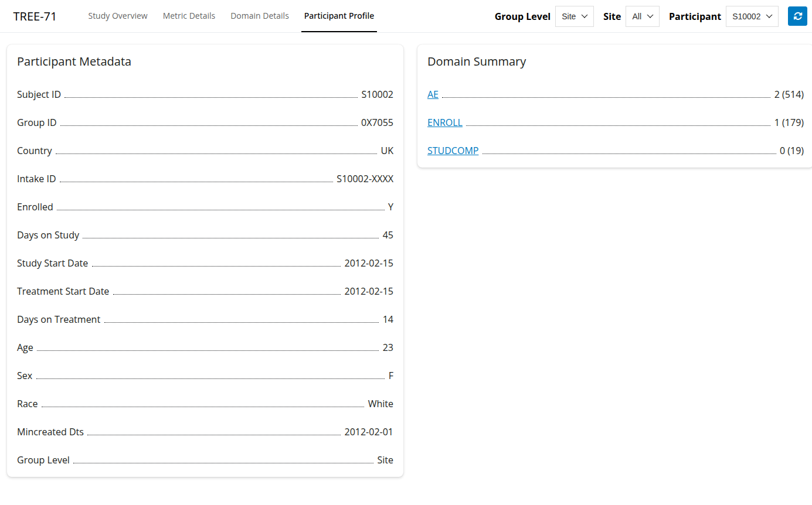Click the ENROLL domain link
This screenshot has height=505, width=812.
point(445,122)
